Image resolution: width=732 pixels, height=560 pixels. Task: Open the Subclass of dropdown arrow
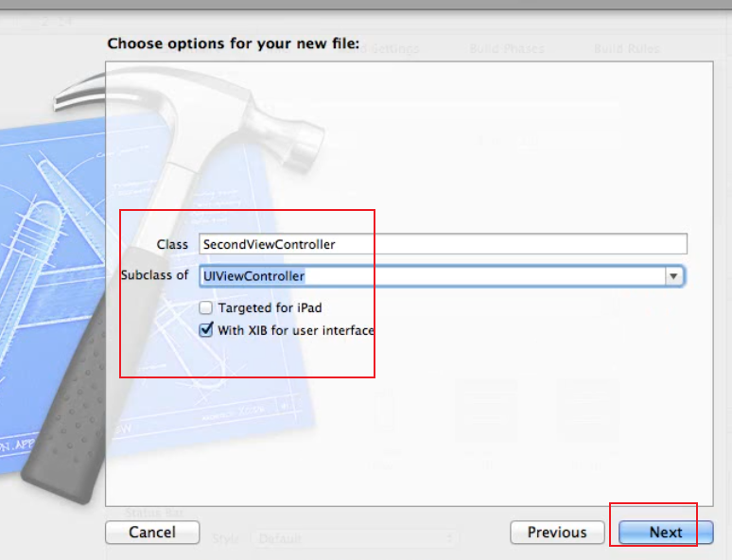(x=673, y=276)
